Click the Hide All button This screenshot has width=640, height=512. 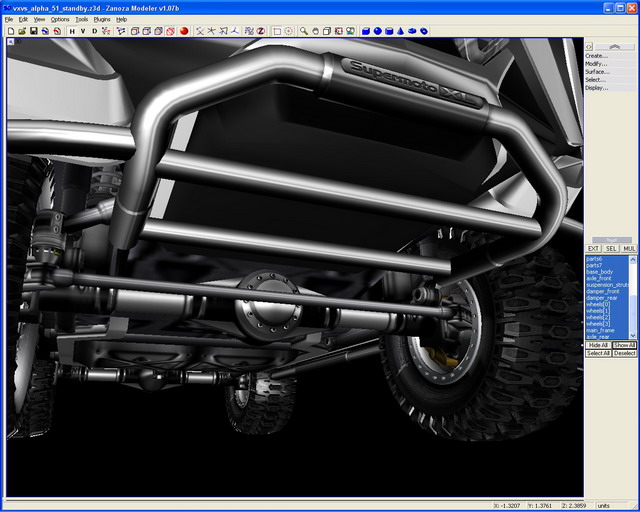coord(598,345)
